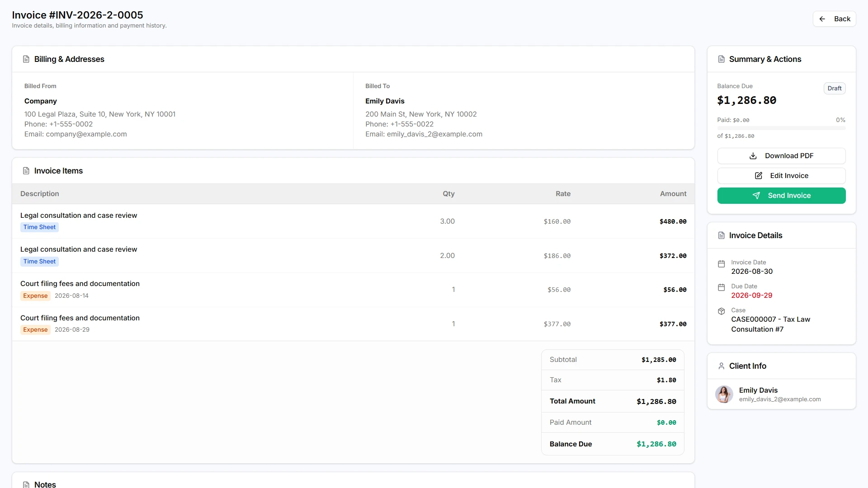This screenshot has width=868, height=488.
Task: Click the paper plane icon on Send Invoice
Action: tap(756, 196)
